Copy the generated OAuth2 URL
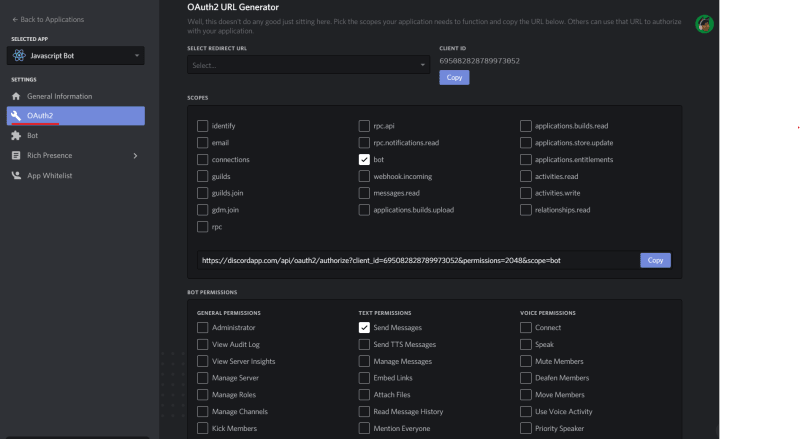This screenshot has width=800, height=439. 655,260
